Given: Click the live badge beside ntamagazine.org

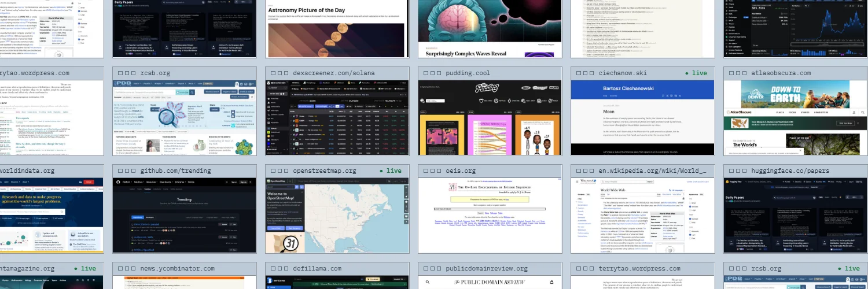Looking at the screenshot, I should tap(85, 269).
